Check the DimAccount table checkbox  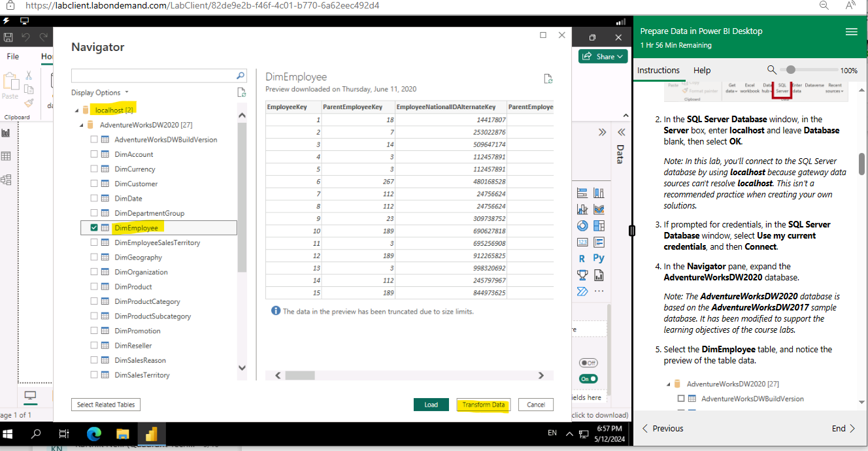(x=94, y=154)
